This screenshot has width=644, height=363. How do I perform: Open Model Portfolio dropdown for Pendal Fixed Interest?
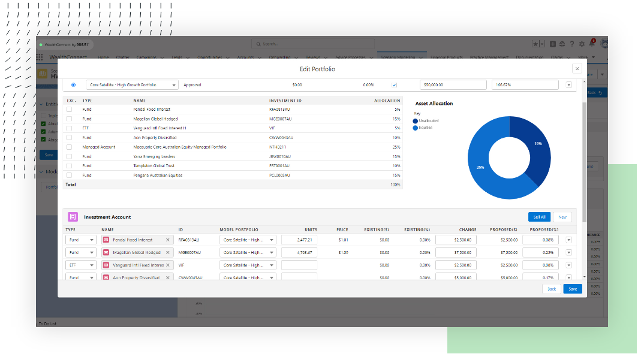pos(248,240)
